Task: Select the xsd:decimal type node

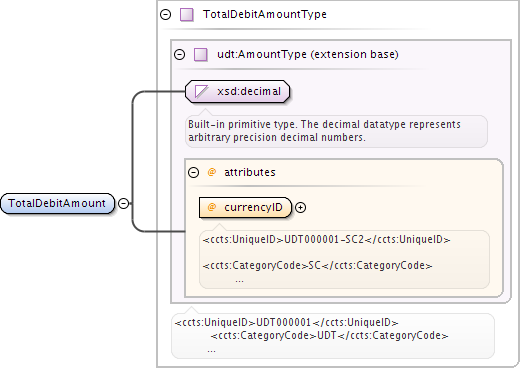Action: [237, 91]
